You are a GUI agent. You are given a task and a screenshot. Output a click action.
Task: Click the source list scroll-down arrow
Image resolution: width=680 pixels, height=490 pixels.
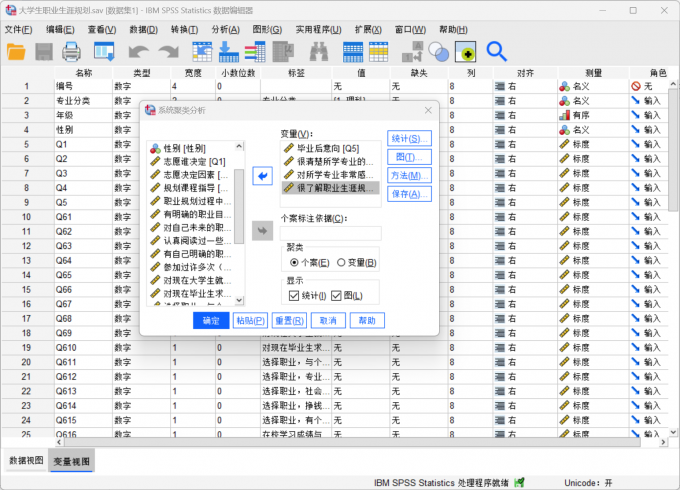tap(239, 300)
